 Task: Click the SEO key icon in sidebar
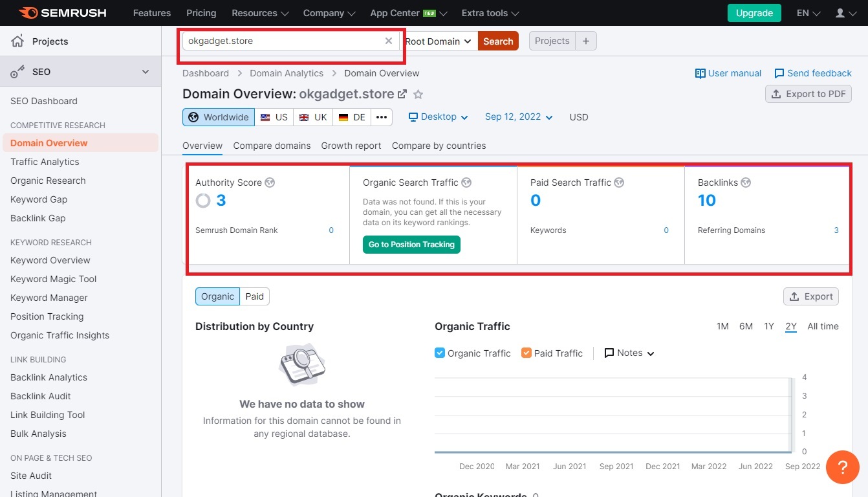(17, 72)
